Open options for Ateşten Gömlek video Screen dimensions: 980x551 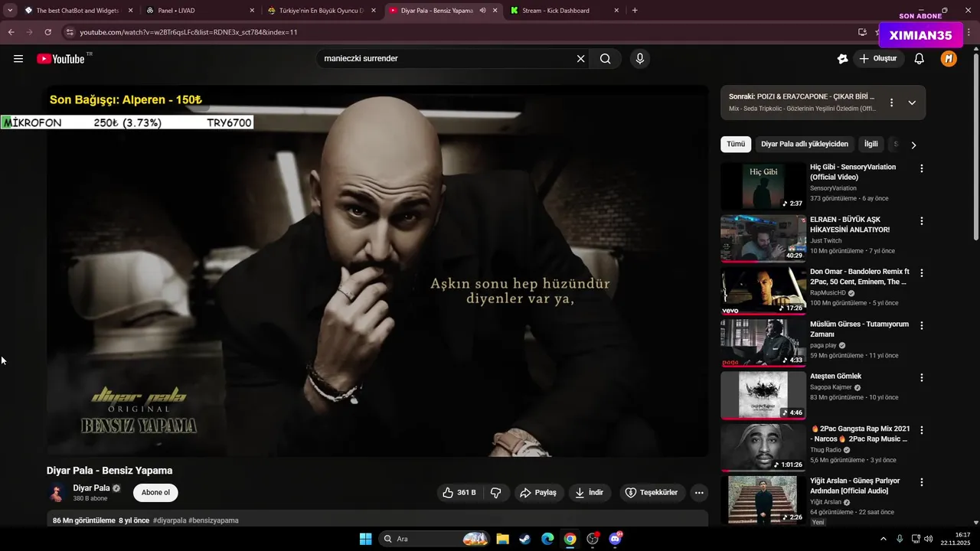pos(922,378)
